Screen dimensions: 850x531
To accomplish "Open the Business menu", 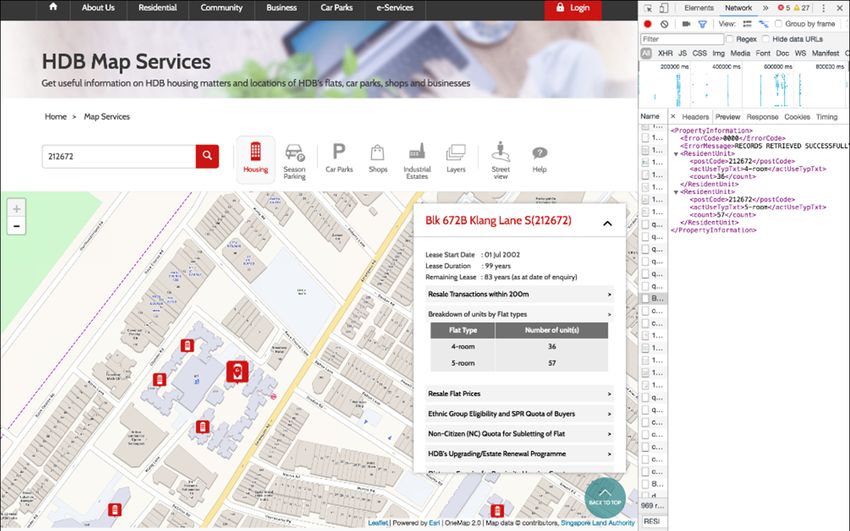I will 281,8.
